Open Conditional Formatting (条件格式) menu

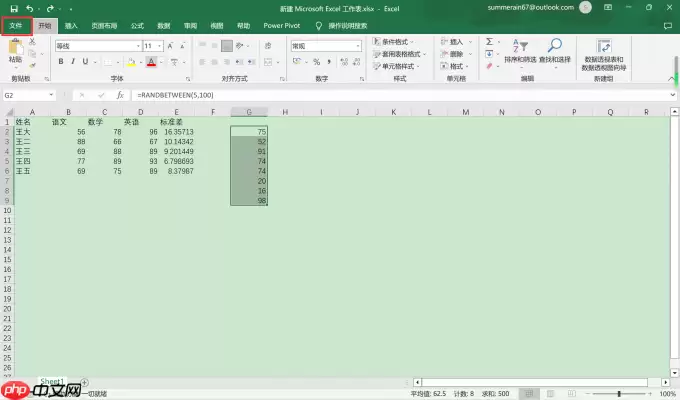(x=393, y=42)
